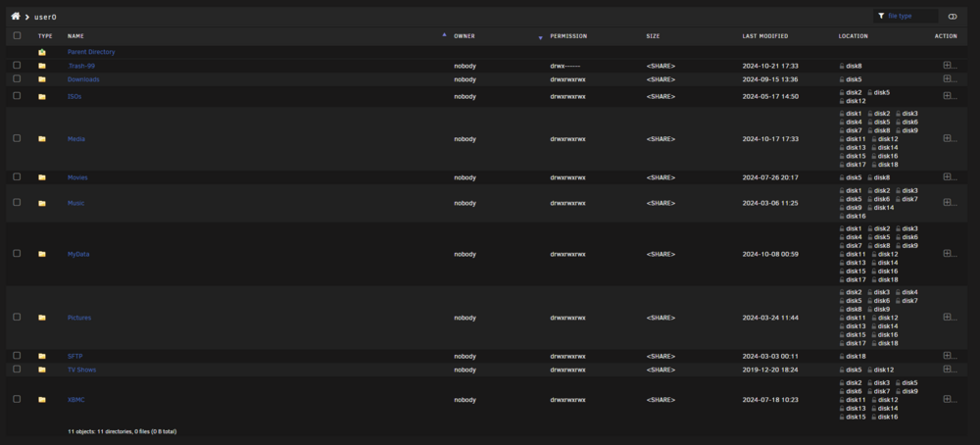980x445 pixels.
Task: Open action menu for Music folder
Action: tap(950, 203)
